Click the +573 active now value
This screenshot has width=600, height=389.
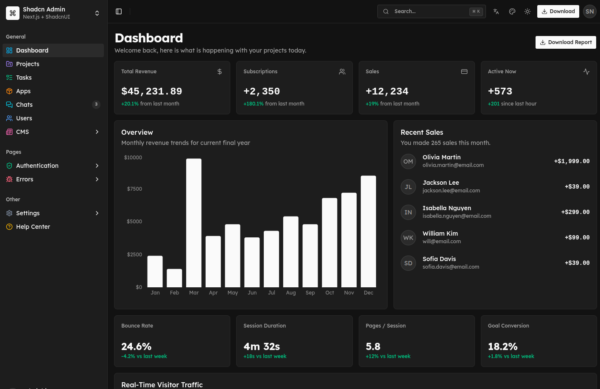[x=500, y=91]
